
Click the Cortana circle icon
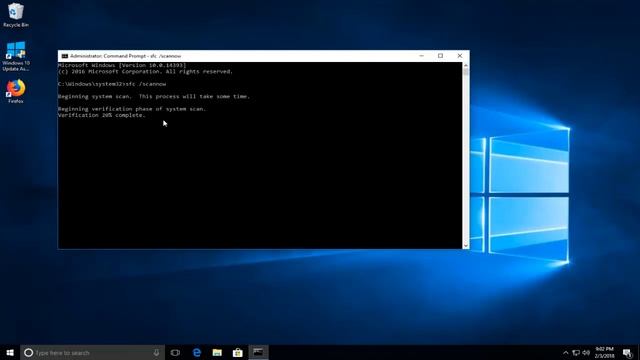click(x=28, y=353)
